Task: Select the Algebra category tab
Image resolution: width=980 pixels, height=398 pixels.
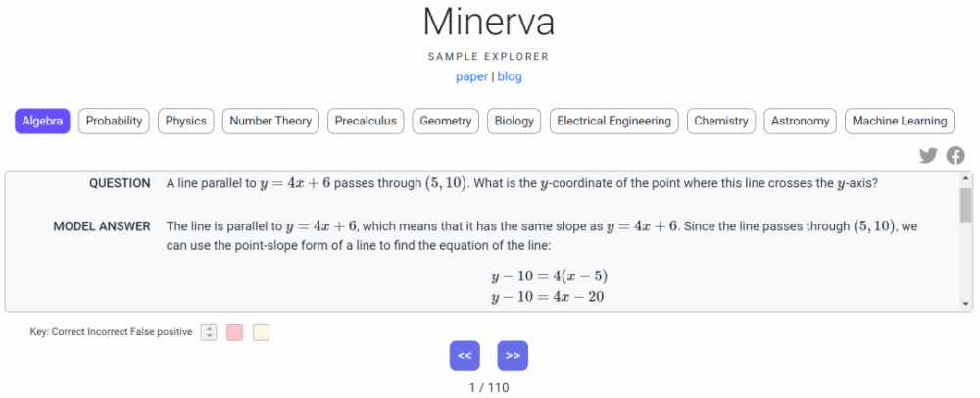Action: [x=42, y=122]
